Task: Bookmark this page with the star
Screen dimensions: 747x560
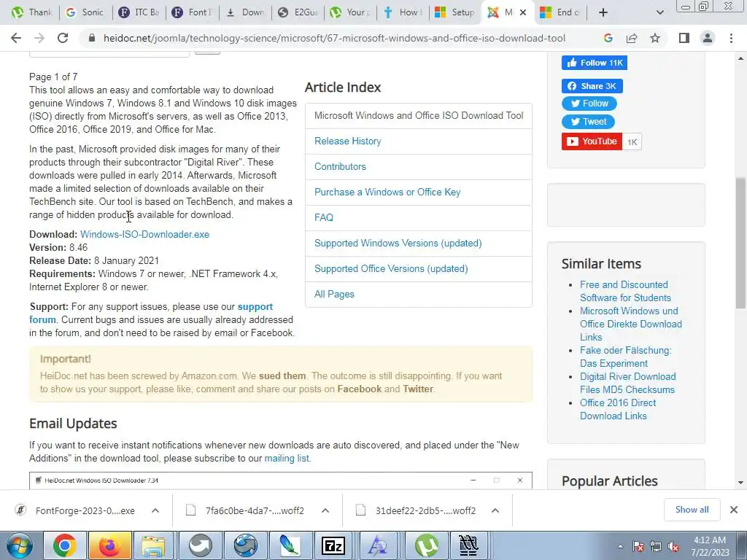Action: [655, 38]
